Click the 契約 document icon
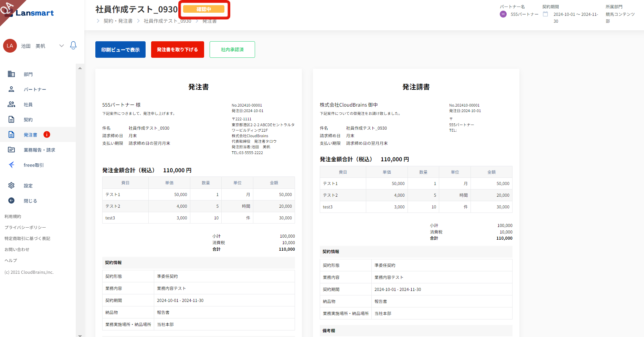The height and width of the screenshot is (337, 644). (11, 119)
